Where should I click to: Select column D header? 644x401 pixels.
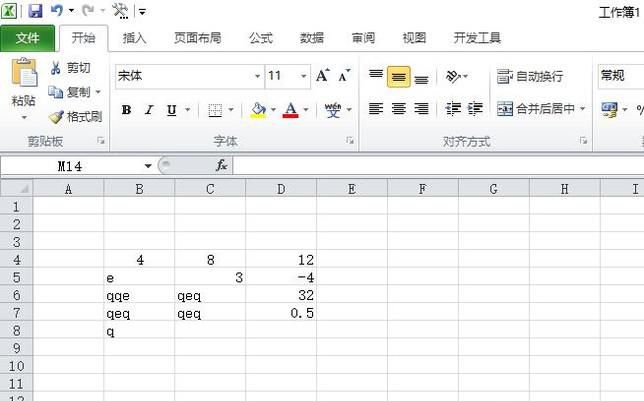click(x=281, y=189)
